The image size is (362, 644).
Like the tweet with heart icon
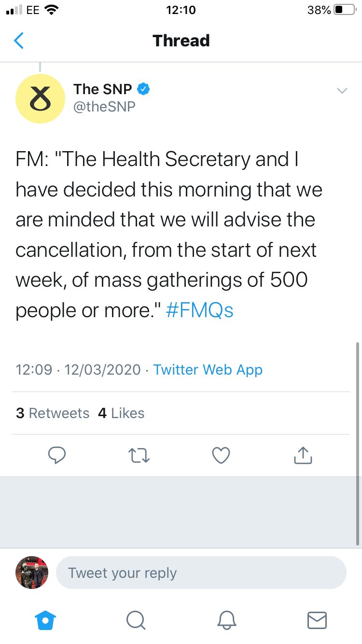pyautogui.click(x=221, y=455)
